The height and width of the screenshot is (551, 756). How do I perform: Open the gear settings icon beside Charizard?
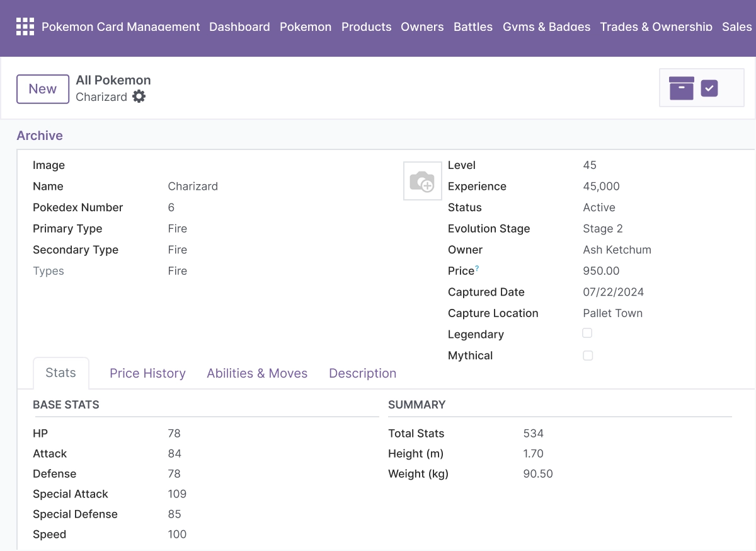pyautogui.click(x=139, y=96)
